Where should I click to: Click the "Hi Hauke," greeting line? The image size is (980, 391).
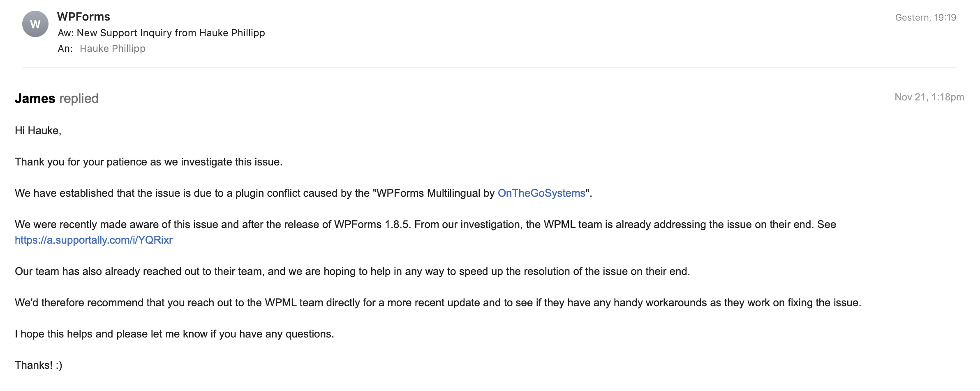tap(38, 130)
